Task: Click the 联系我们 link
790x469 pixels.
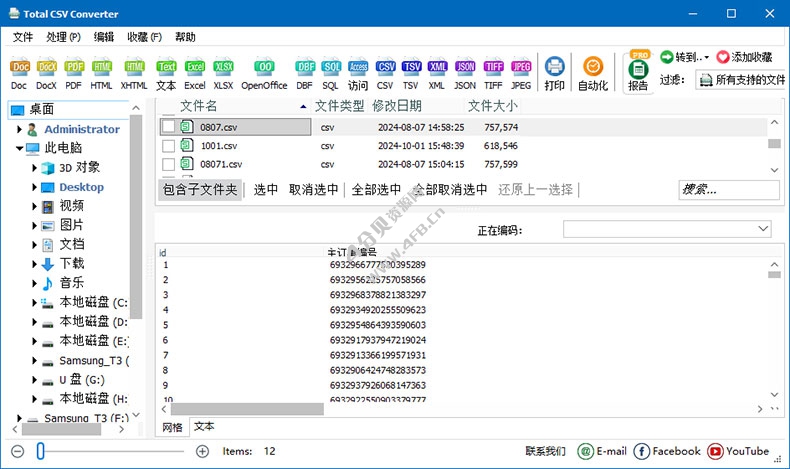Action: click(x=545, y=451)
